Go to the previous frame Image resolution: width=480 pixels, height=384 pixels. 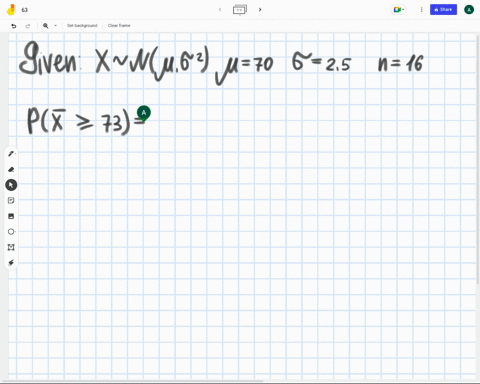click(220, 10)
